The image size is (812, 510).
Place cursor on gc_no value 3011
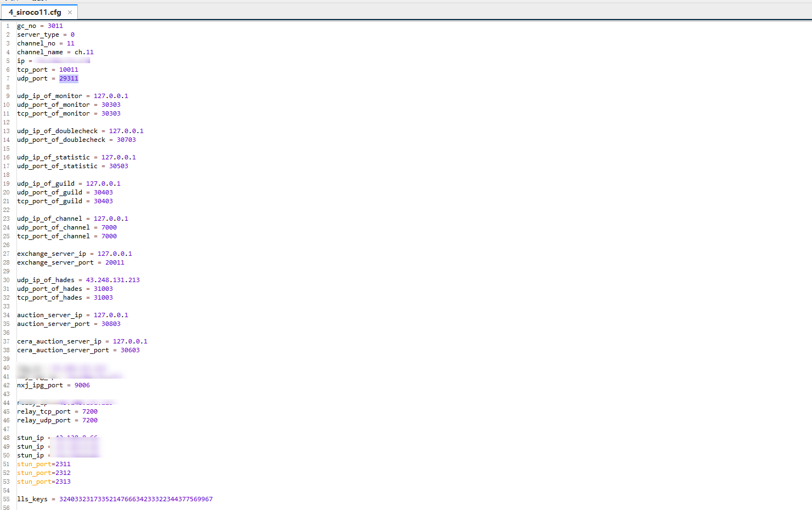(x=55, y=26)
